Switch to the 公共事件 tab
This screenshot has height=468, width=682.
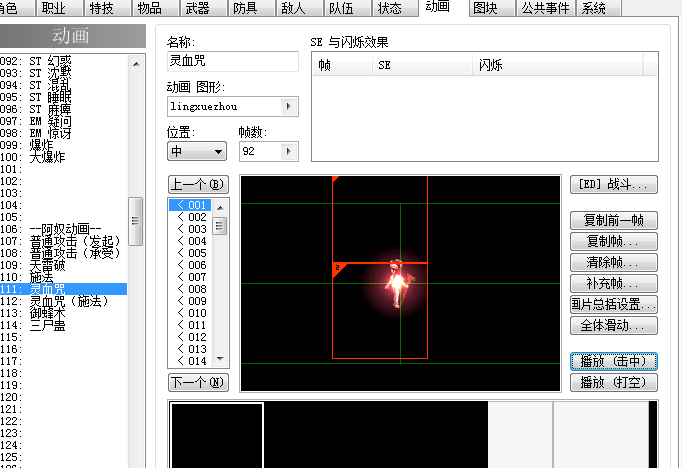[545, 8]
